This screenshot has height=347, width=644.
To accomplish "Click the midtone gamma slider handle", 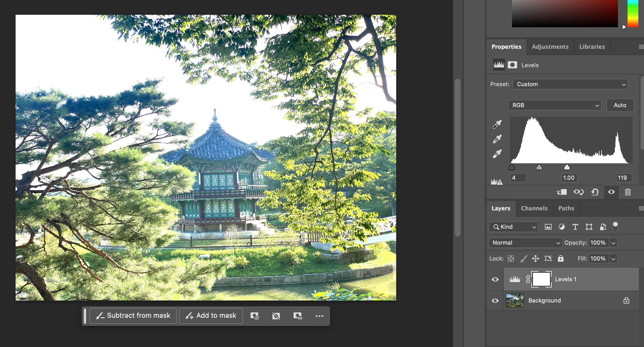I will point(539,167).
